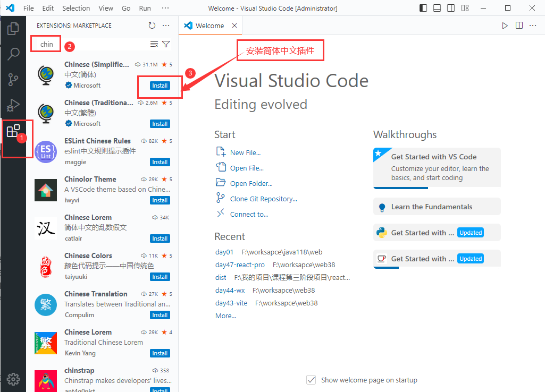Open the Run menu
Screen dimensions: 545x392
[145, 8]
